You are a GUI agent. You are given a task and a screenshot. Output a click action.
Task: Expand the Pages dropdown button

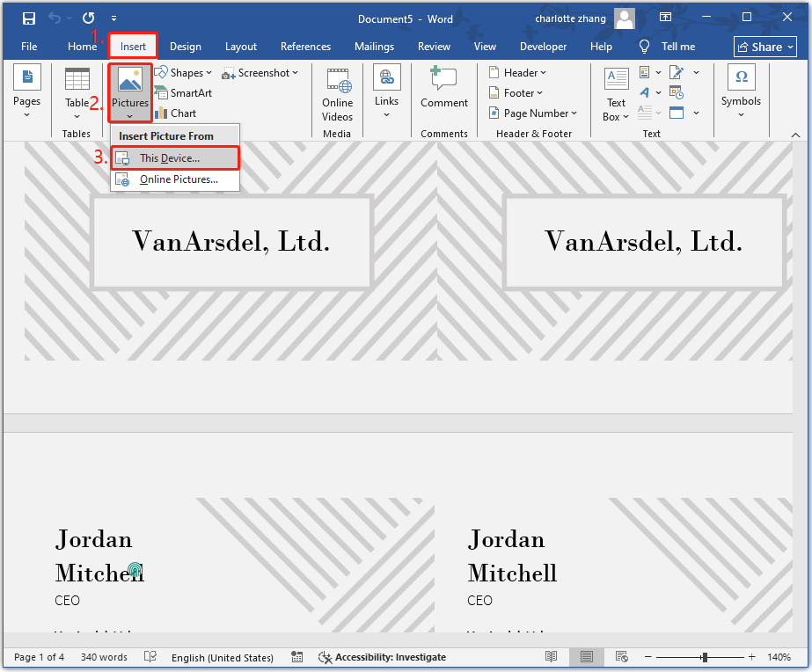coord(27,92)
